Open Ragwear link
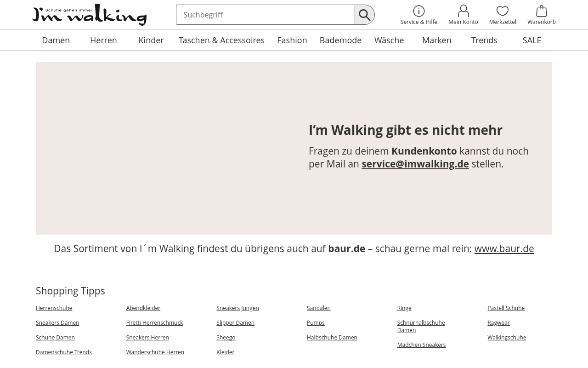Viewport: 588px width, 368px height. point(498,323)
